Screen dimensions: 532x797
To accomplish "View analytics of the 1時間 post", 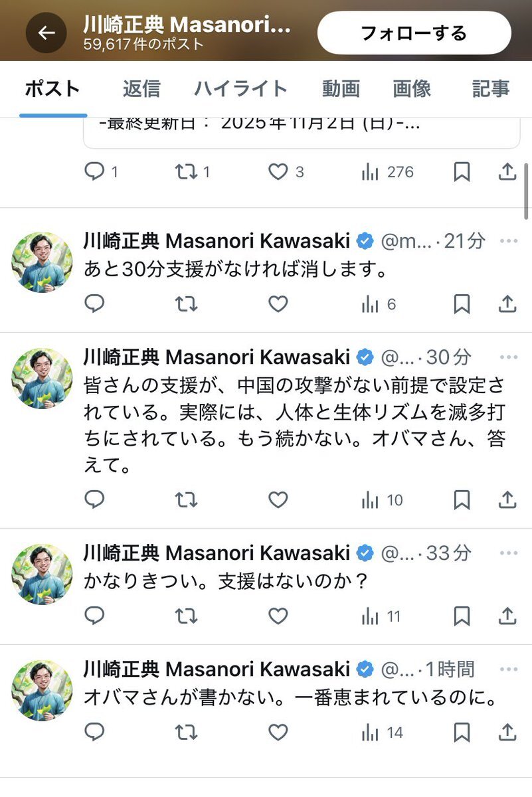I will point(382,733).
